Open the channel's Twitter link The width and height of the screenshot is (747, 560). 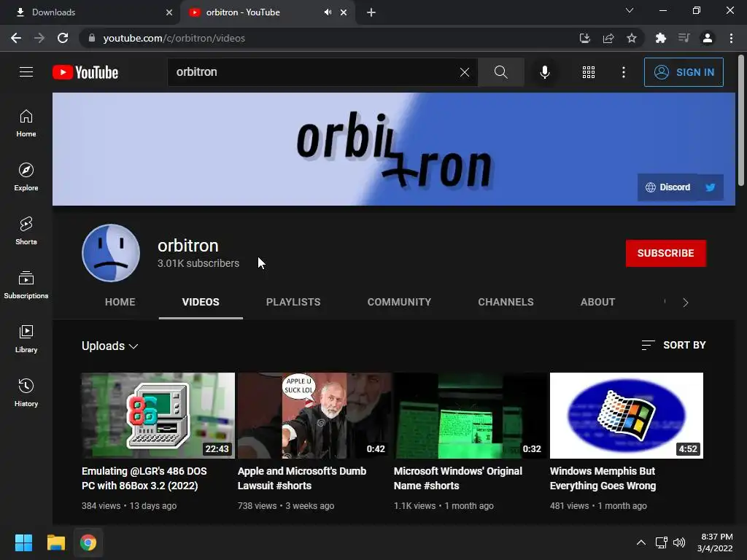point(711,187)
